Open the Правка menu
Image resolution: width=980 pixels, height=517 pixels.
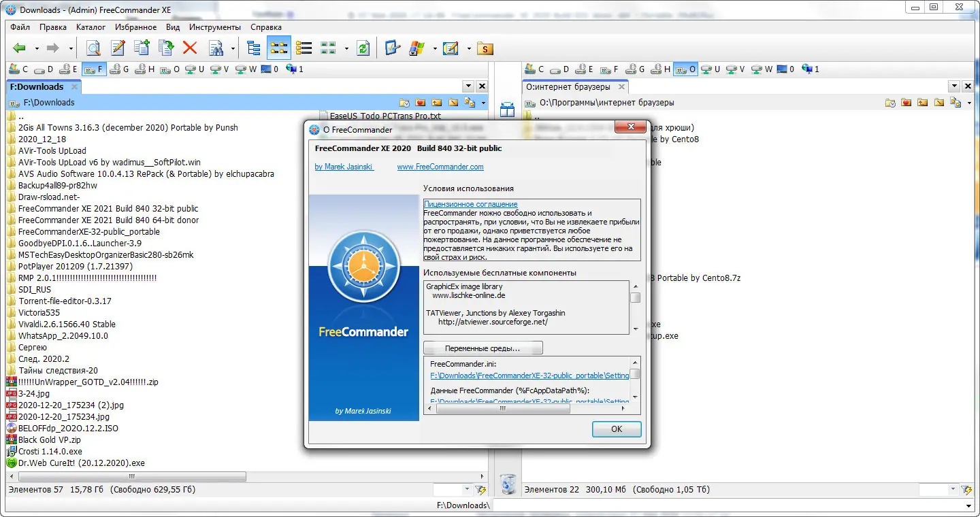(x=53, y=27)
